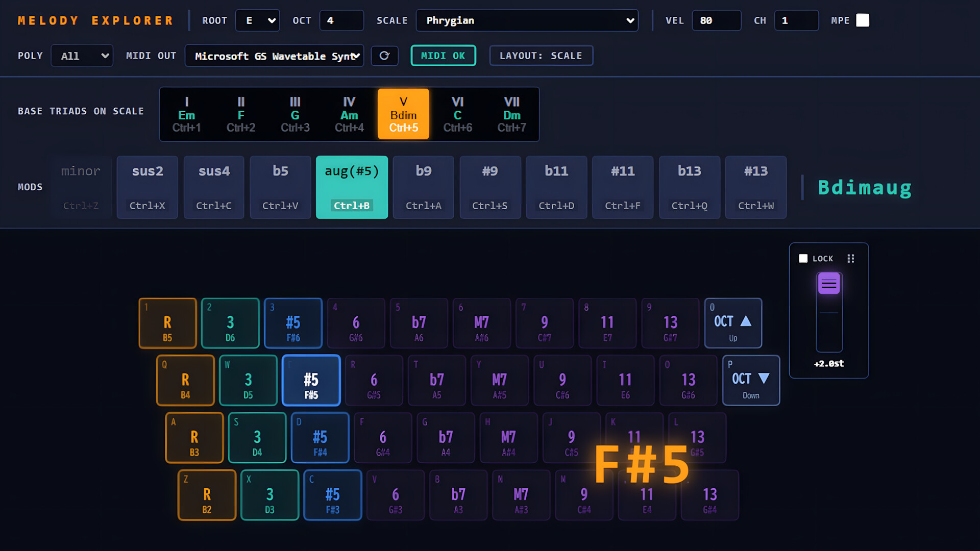The image size is (980, 551).
Task: Toggle the sus2 chord modifier
Action: 148,187
